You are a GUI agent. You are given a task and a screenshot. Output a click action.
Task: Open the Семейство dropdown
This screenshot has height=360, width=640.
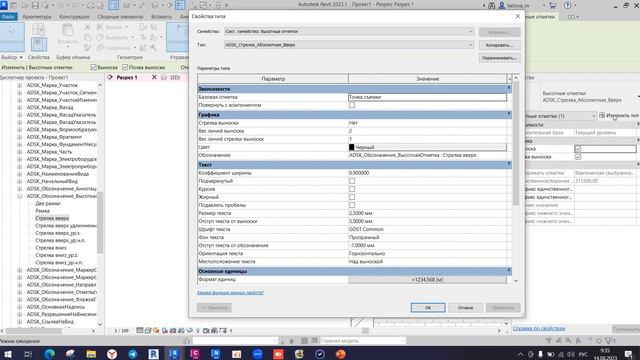click(x=349, y=31)
